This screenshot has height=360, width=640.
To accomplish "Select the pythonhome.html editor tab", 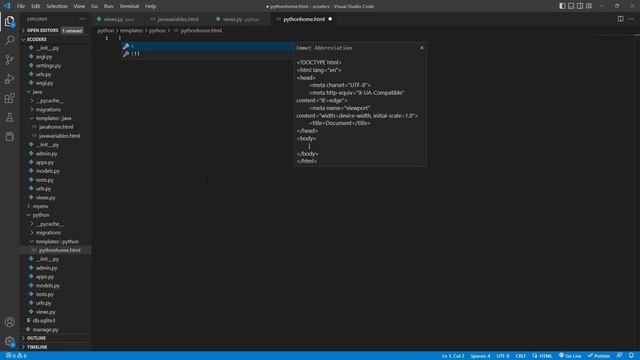I will (304, 19).
